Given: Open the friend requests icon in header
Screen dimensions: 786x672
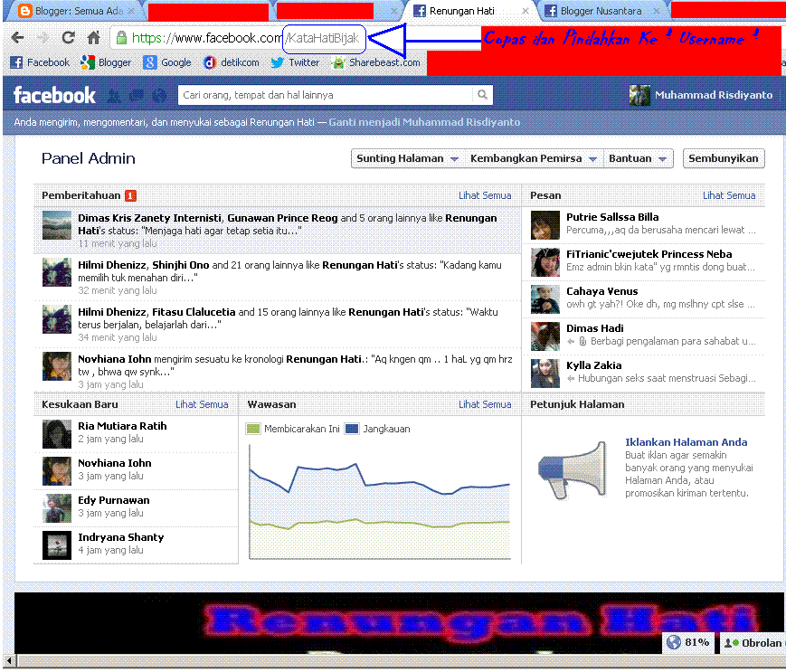Looking at the screenshot, I should (x=114, y=96).
